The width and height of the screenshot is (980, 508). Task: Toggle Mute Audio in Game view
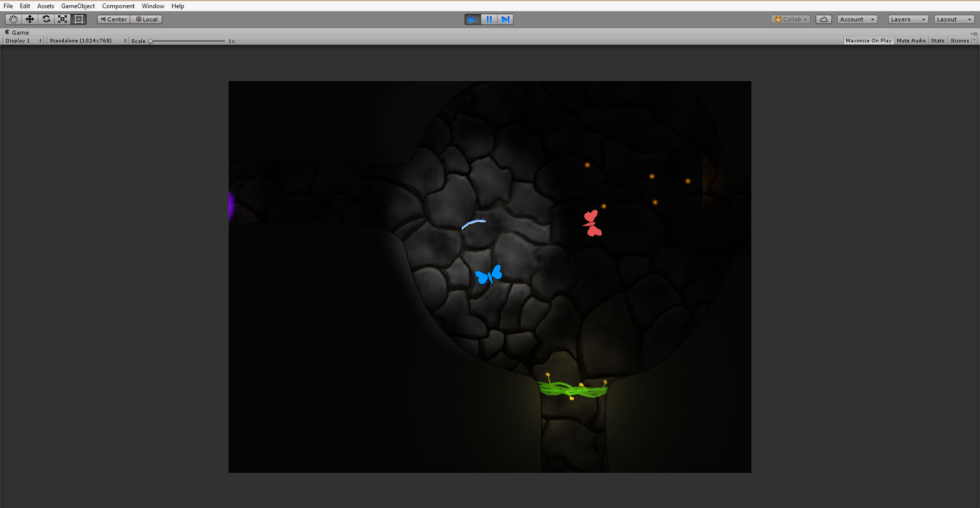click(x=911, y=41)
